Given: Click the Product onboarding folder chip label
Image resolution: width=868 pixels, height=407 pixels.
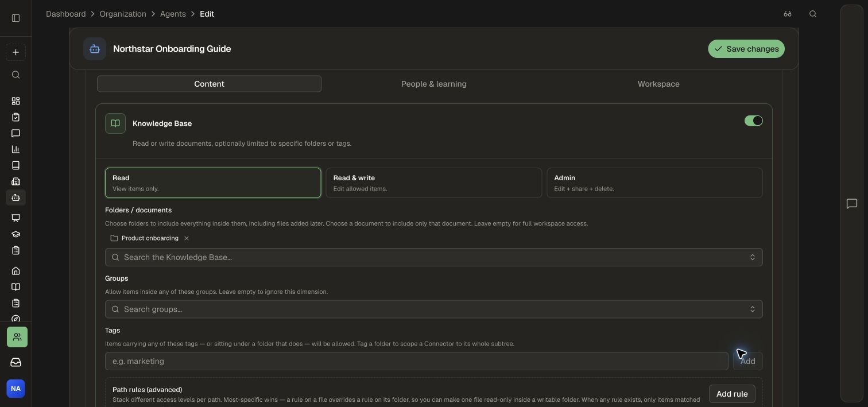Looking at the screenshot, I should tap(150, 238).
